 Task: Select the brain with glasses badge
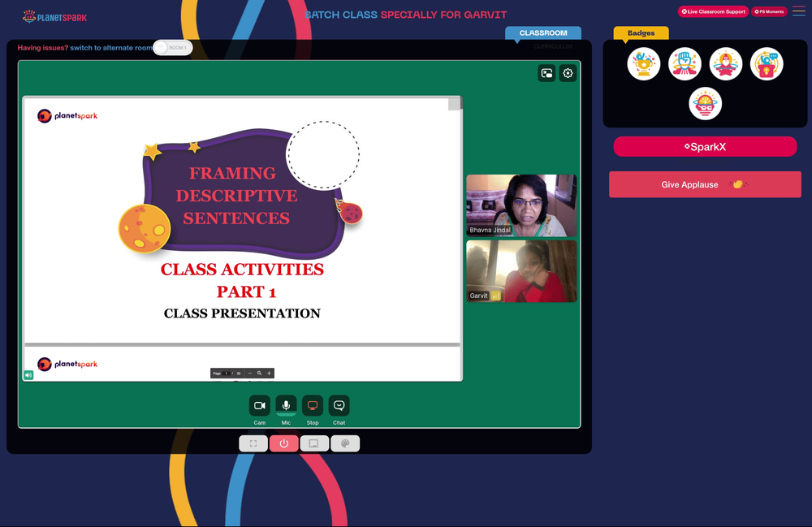click(x=706, y=104)
